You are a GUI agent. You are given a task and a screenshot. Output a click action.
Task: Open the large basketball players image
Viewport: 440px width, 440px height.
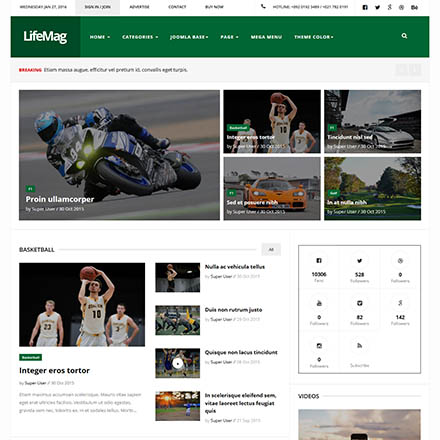click(x=82, y=305)
